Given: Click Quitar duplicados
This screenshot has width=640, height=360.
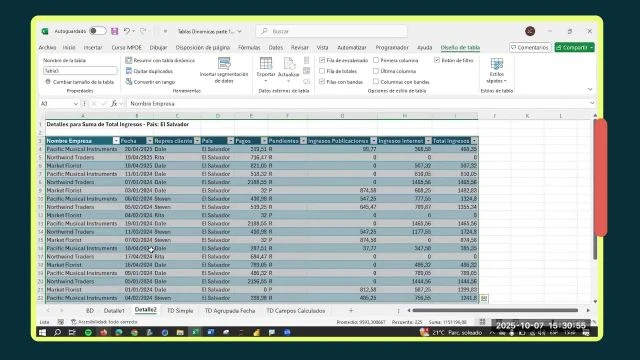Looking at the screenshot, I should point(149,71).
